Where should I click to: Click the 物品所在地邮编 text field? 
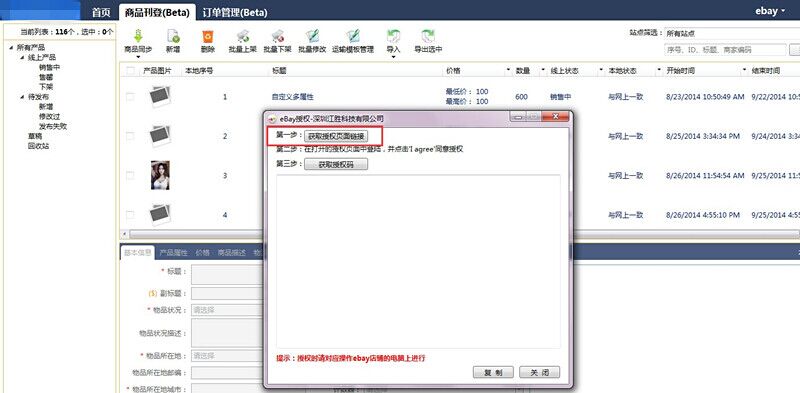click(227, 373)
